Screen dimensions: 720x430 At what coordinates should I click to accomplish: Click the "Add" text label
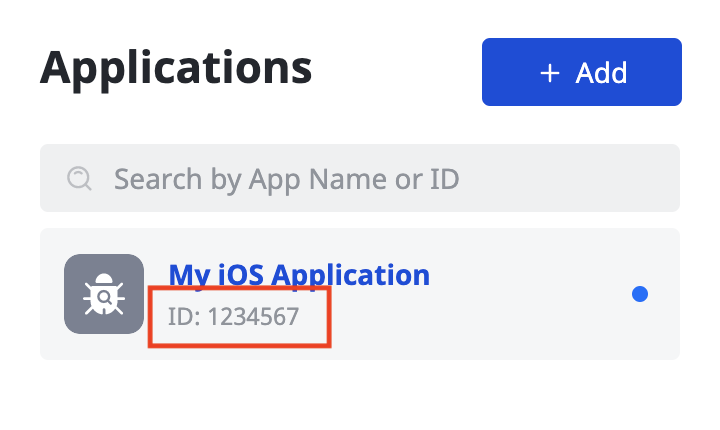tap(602, 73)
